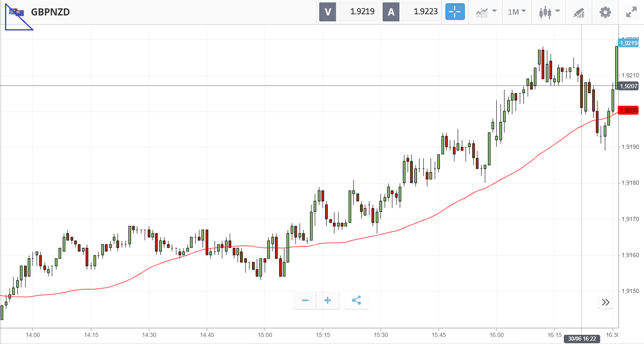Screen dimensions: 644x344
Task: Click the GBPNZD flag icon
Action: (x=17, y=12)
